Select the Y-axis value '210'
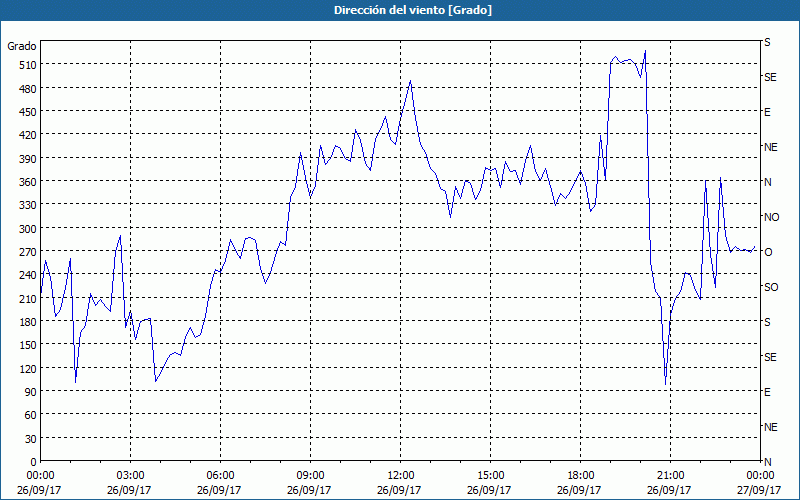 [28, 299]
